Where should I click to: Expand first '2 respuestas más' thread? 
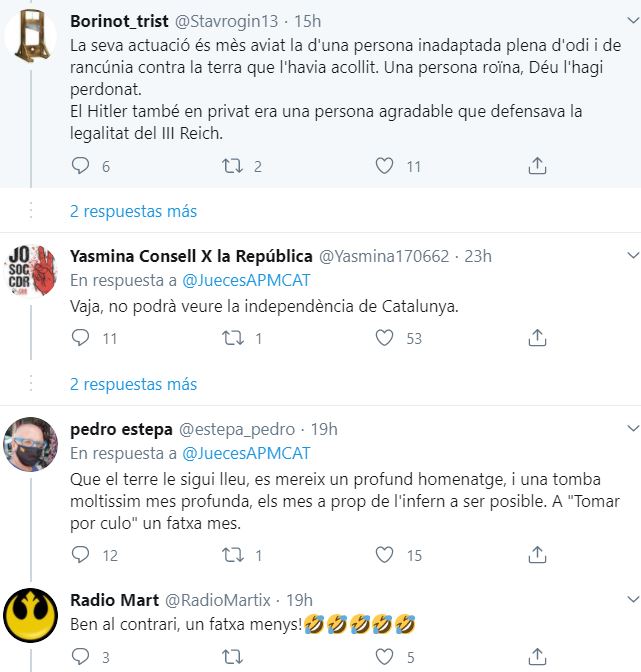point(133,211)
